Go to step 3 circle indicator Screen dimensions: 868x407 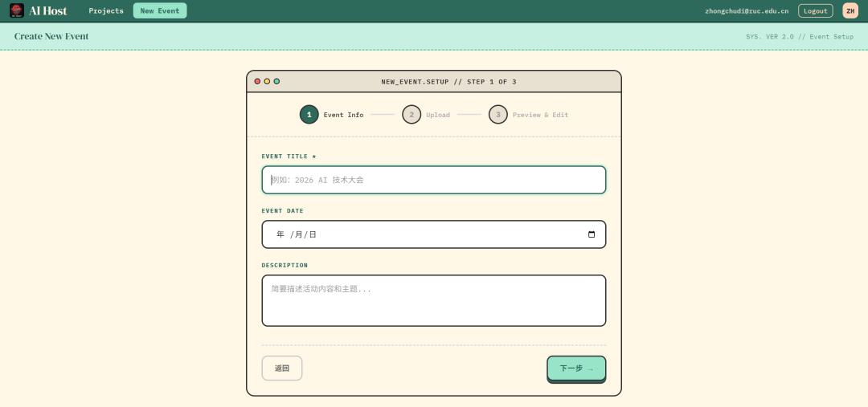497,115
